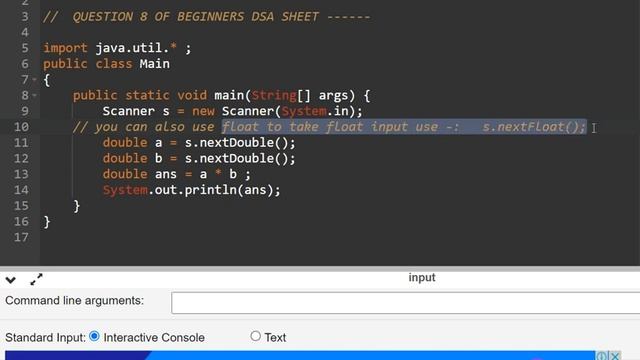The width and height of the screenshot is (640, 360).
Task: Fold the main method at line 8
Action: (35, 96)
